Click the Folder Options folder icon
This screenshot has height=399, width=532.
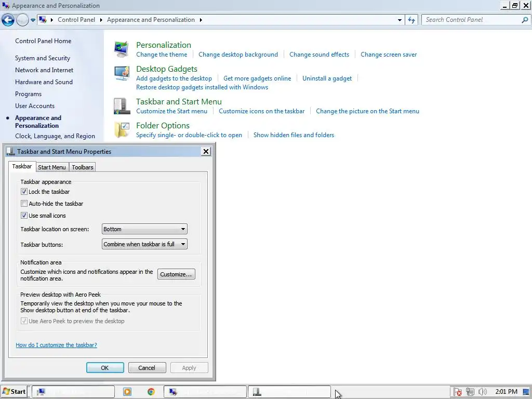coord(122,130)
